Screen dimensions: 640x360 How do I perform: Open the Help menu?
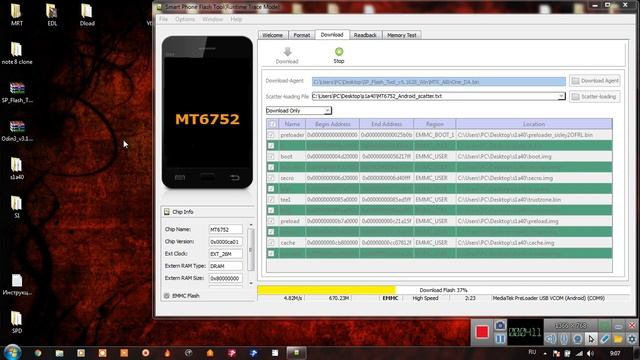(236, 19)
